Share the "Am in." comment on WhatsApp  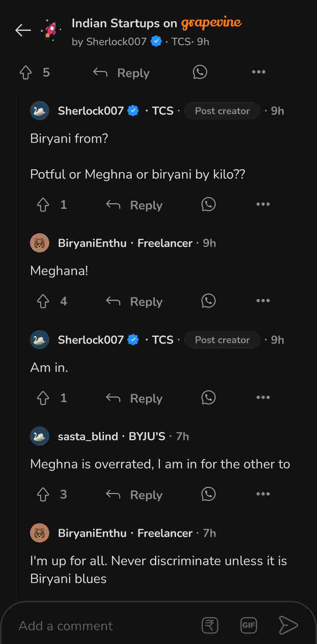pyautogui.click(x=208, y=398)
